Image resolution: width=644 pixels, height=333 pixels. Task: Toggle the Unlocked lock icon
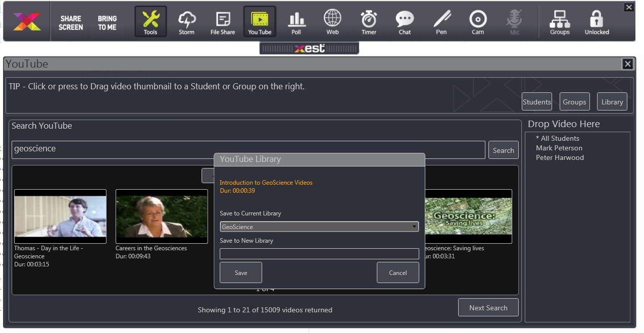597,23
